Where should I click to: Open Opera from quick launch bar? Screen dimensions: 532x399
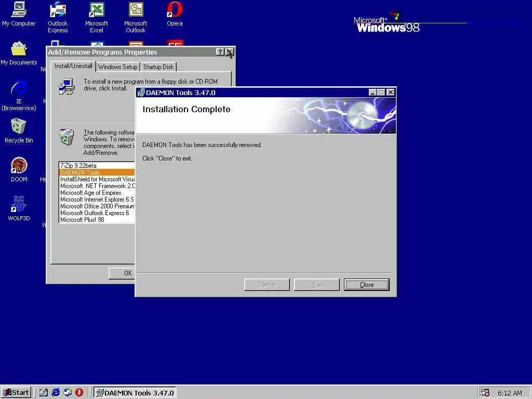79,393
